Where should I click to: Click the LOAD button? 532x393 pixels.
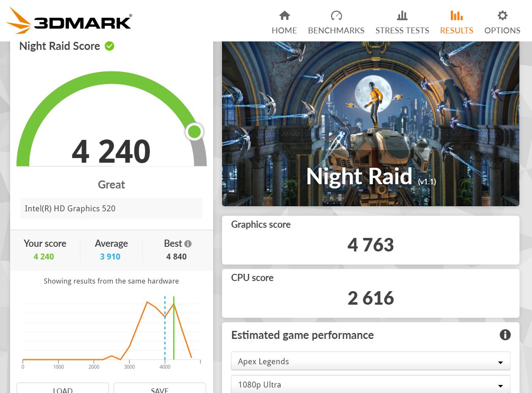point(63,388)
